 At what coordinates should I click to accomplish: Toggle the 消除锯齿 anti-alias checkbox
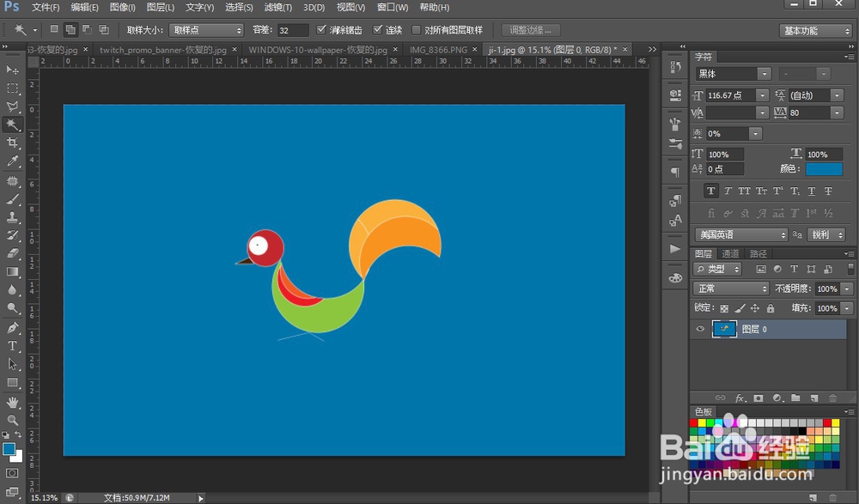(x=321, y=29)
